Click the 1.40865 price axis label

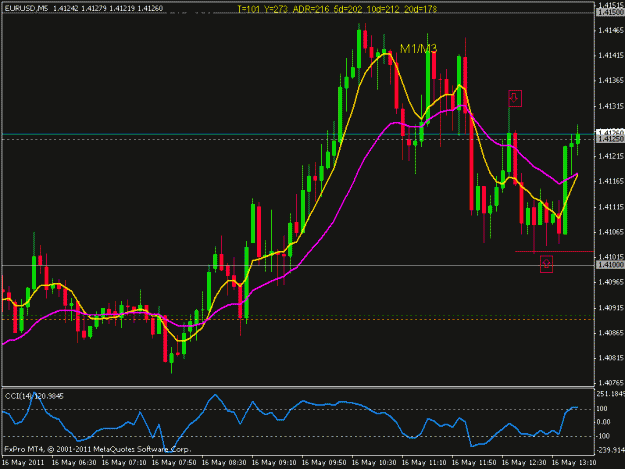[611, 333]
